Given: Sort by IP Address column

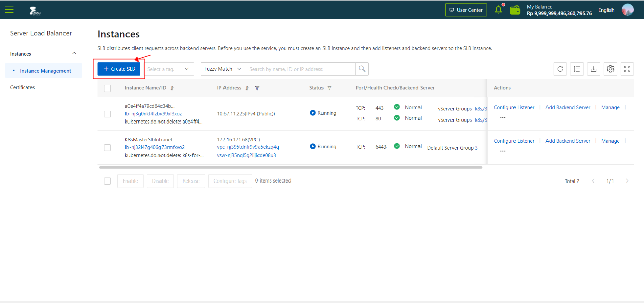Looking at the screenshot, I should click(x=247, y=88).
